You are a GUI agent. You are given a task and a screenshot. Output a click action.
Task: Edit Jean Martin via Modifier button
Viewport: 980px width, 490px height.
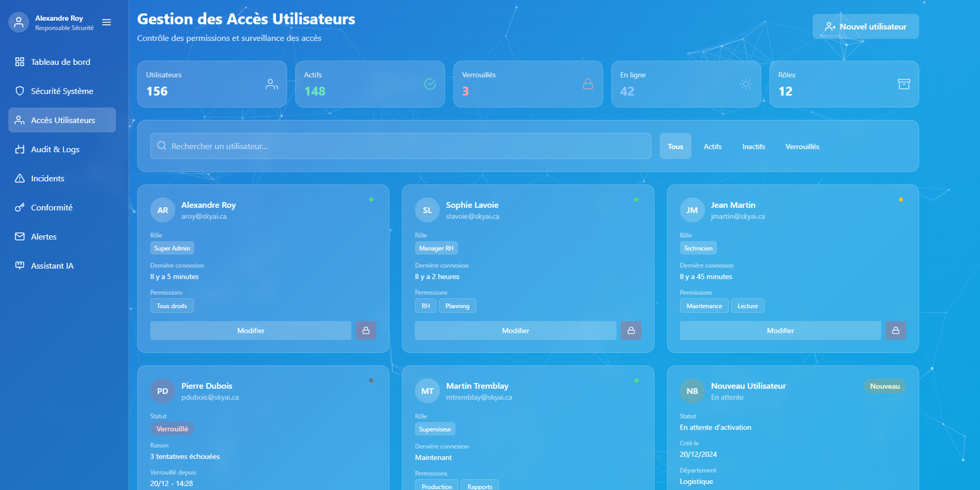[x=780, y=331]
